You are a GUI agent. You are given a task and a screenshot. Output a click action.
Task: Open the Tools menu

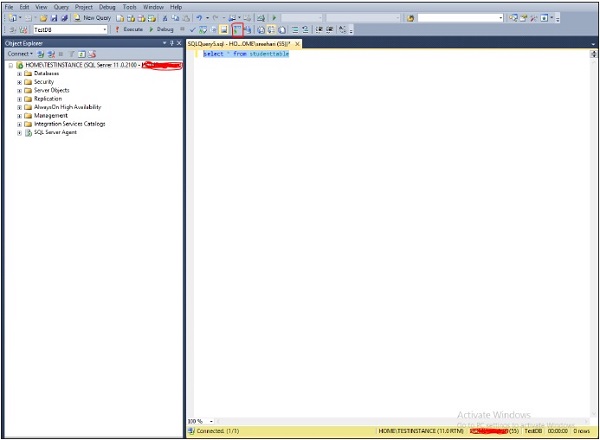[x=129, y=7]
